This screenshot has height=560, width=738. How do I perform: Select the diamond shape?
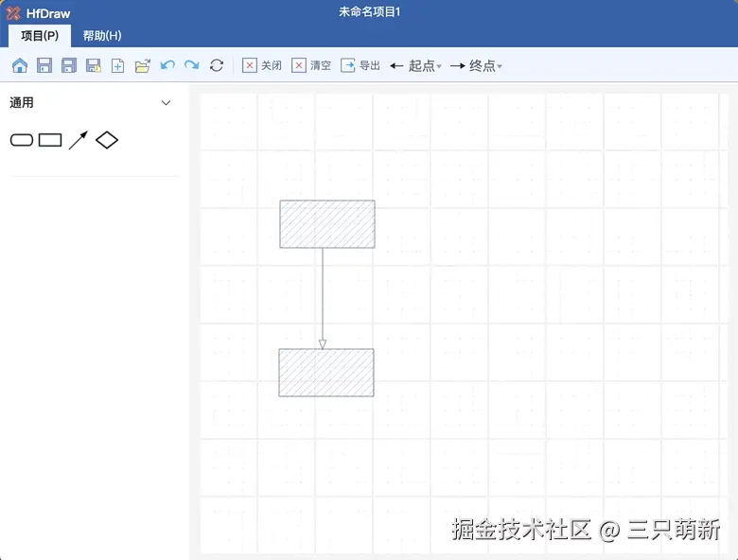(107, 140)
